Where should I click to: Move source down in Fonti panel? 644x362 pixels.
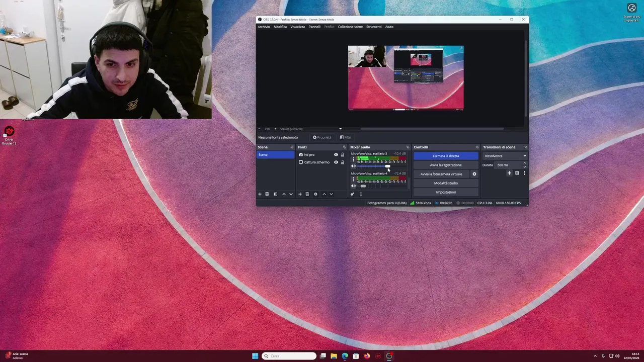[x=331, y=194]
